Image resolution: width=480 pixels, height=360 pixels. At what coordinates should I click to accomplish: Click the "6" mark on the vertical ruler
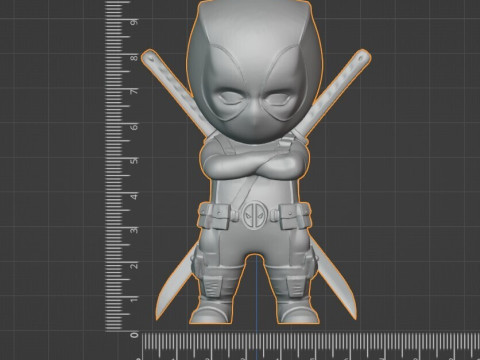134,127
